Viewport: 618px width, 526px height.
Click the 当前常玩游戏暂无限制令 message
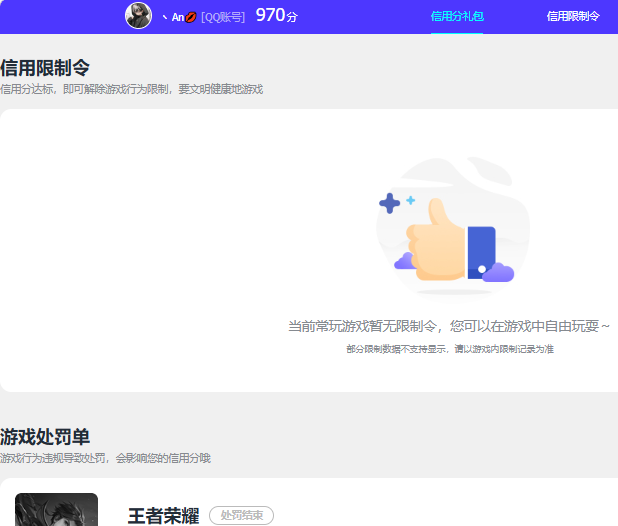pyautogui.click(x=449, y=326)
